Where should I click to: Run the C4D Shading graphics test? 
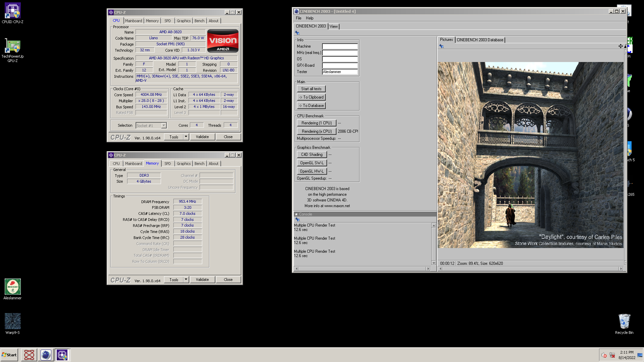pyautogui.click(x=312, y=155)
